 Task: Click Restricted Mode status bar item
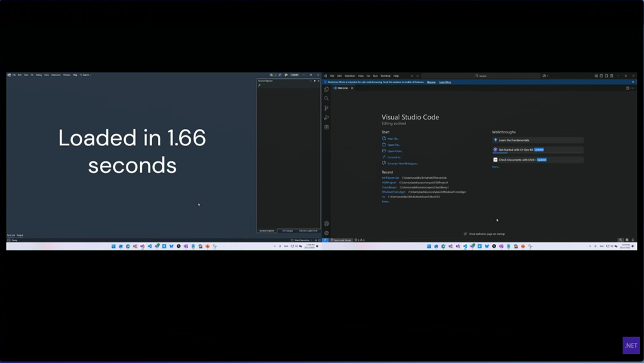click(341, 240)
